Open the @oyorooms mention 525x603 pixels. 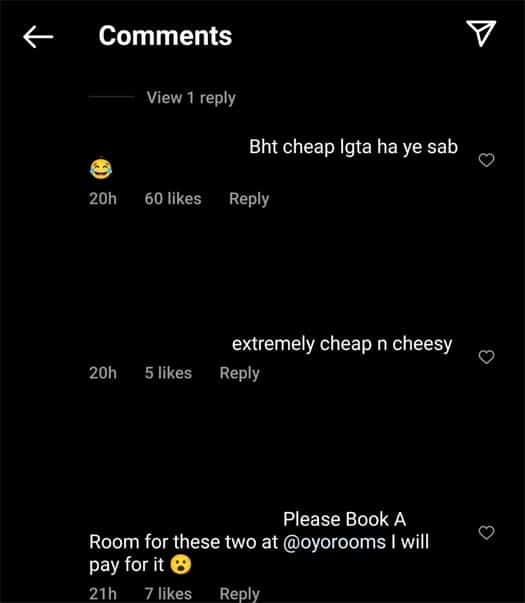click(x=334, y=542)
